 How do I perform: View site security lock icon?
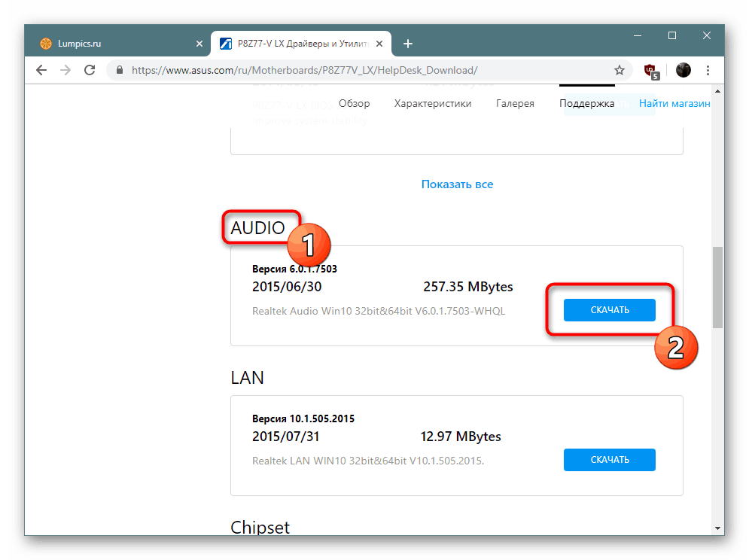[x=120, y=70]
